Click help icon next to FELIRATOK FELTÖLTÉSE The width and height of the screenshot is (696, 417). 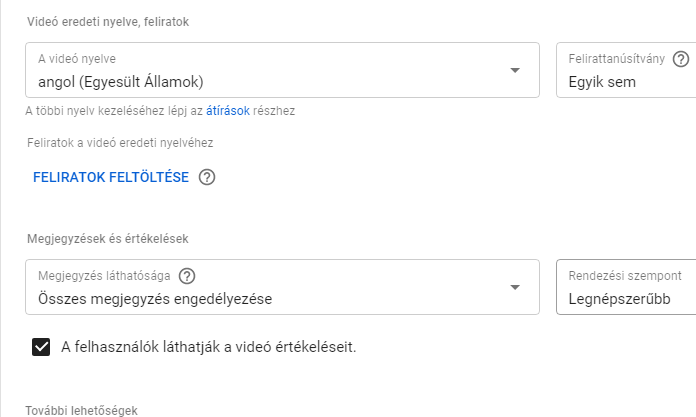pyautogui.click(x=207, y=177)
